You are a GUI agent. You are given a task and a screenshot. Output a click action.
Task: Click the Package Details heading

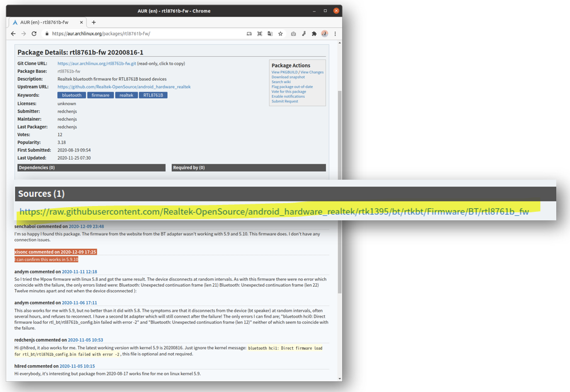coord(80,52)
